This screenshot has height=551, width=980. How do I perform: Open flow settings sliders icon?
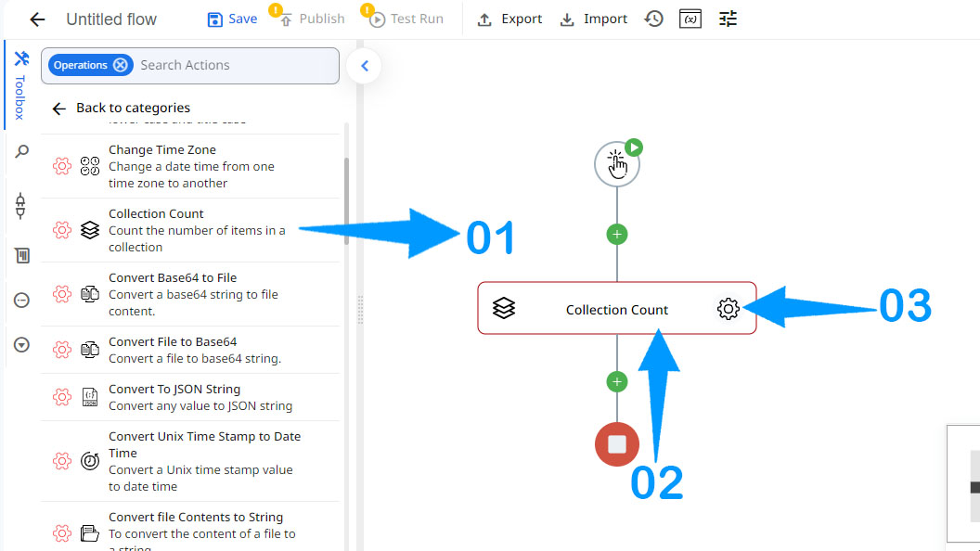[728, 19]
